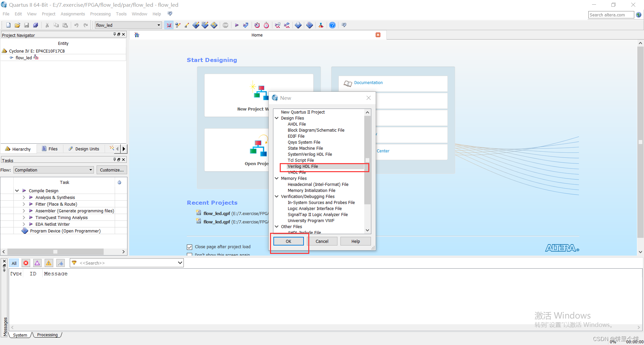Click Cancel in the New dialog
The image size is (644, 345).
click(322, 241)
